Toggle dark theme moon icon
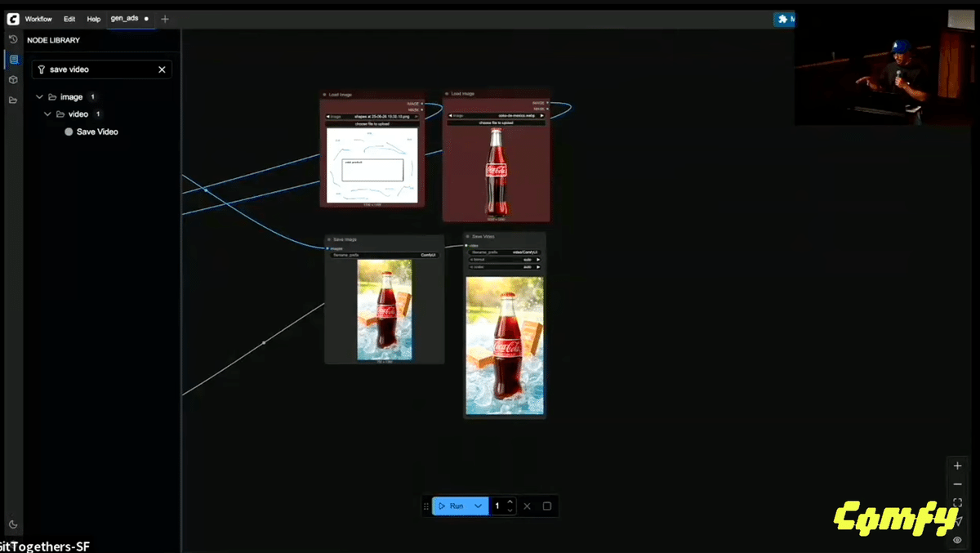980x553 pixels. pyautogui.click(x=13, y=524)
